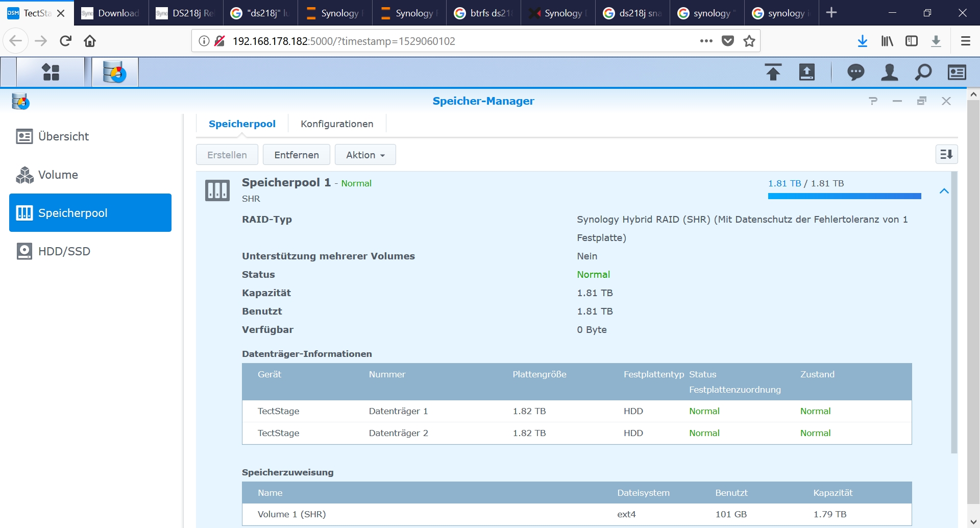This screenshot has width=980, height=528.
Task: Open the DSM user options icon
Action: [889, 73]
